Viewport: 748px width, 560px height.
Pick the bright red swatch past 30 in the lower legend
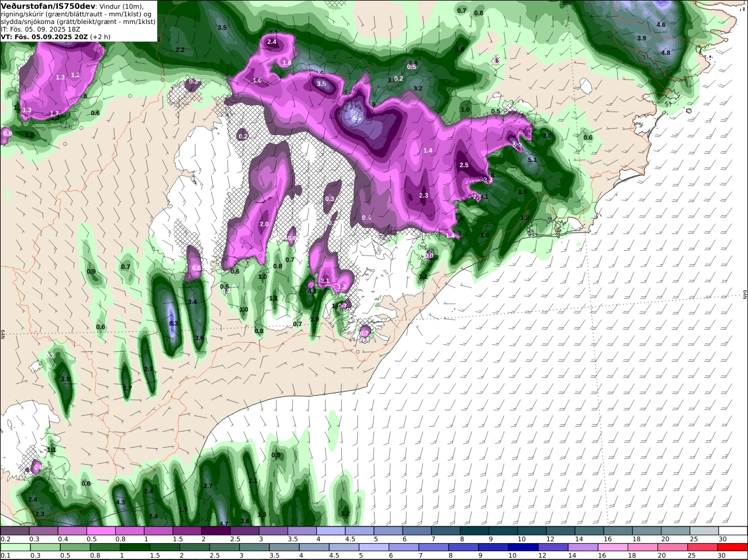click(733, 547)
